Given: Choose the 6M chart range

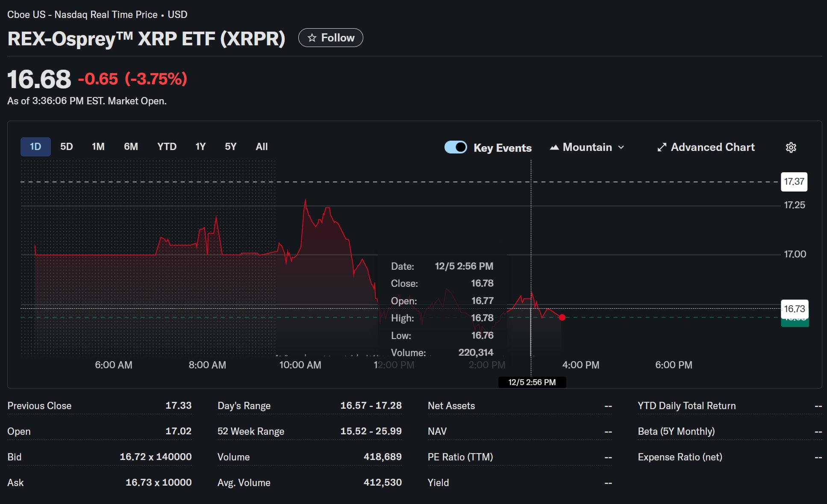Looking at the screenshot, I should [131, 147].
